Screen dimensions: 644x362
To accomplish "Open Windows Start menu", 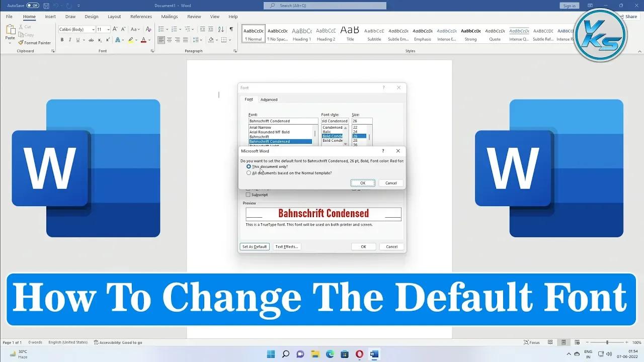I will click(271, 354).
